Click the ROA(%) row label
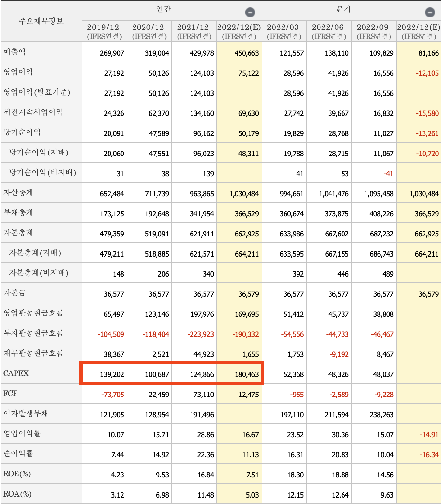This screenshot has height=504, width=442. coord(17,494)
